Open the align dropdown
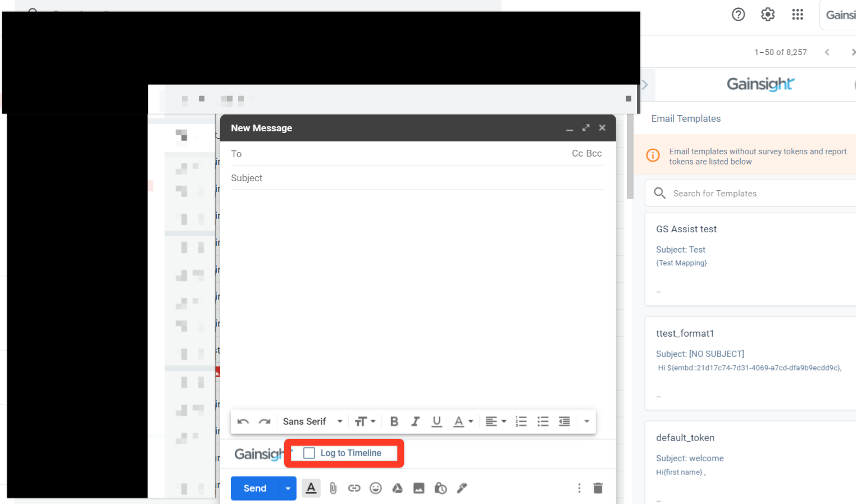 (495, 421)
